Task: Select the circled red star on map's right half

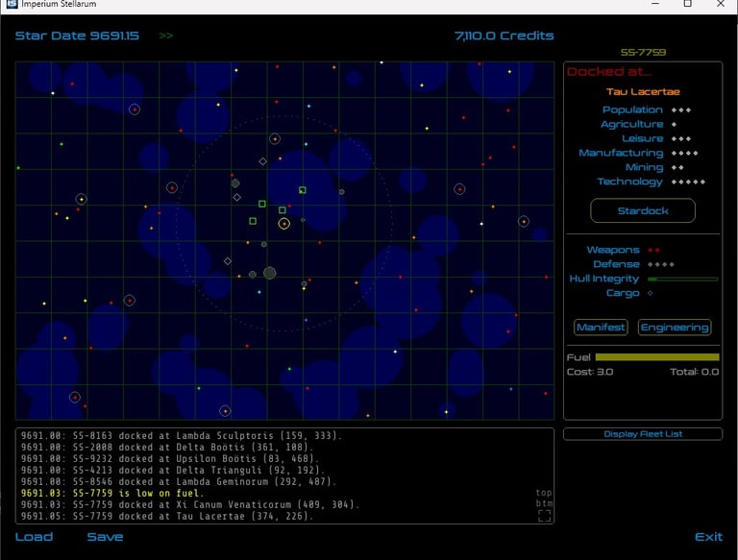Action: coord(459,189)
